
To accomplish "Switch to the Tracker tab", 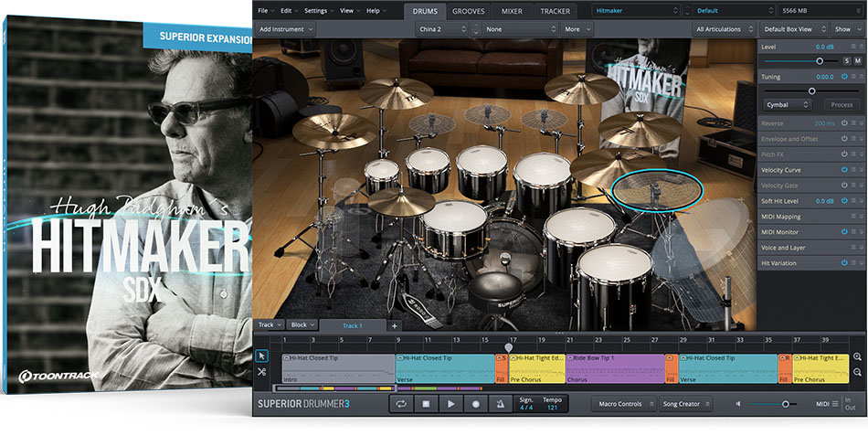I will (x=556, y=11).
